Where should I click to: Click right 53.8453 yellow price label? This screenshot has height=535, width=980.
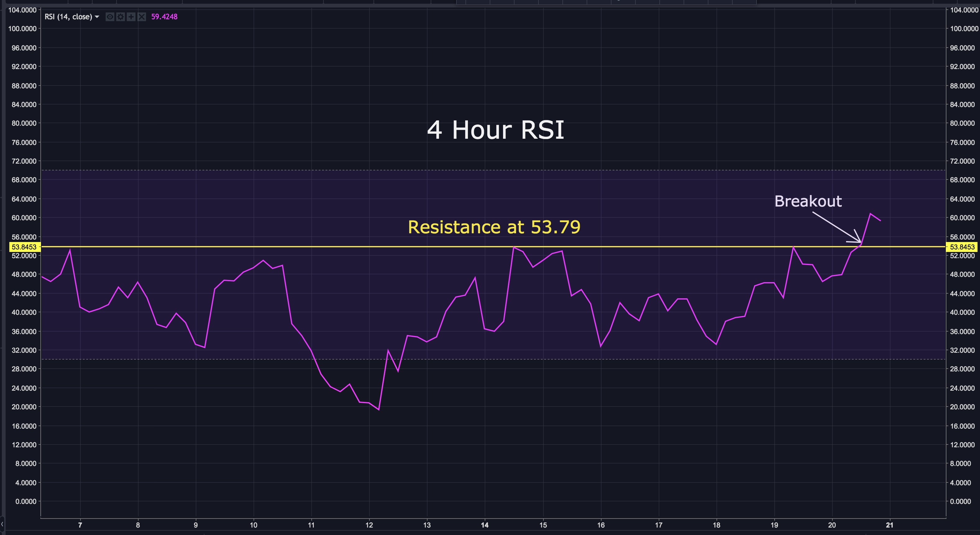point(962,247)
